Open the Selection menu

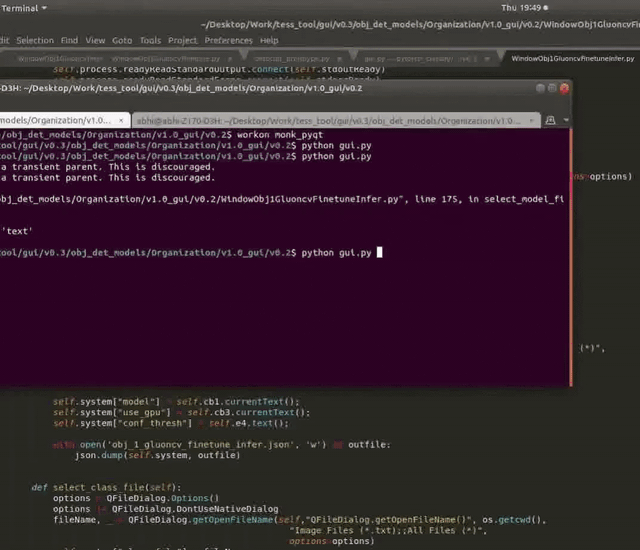[x=35, y=40]
